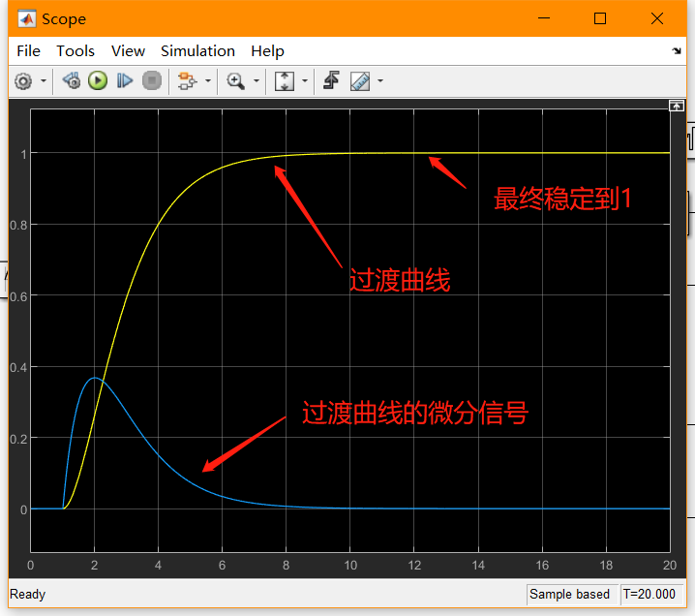Click the y-axis label 0.8
The width and height of the screenshot is (695, 616).
point(18,226)
